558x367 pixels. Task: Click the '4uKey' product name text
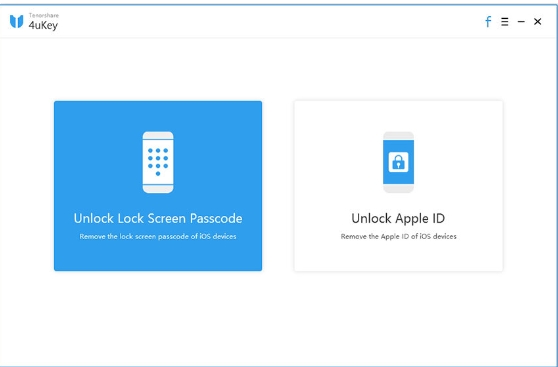point(43,26)
